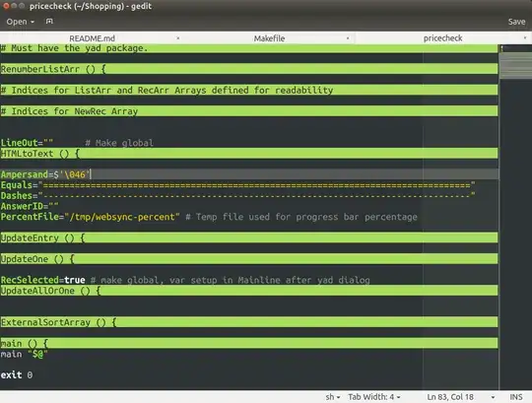The width and height of the screenshot is (532, 403).
Task: Close the README.md tab
Action: 177,38
